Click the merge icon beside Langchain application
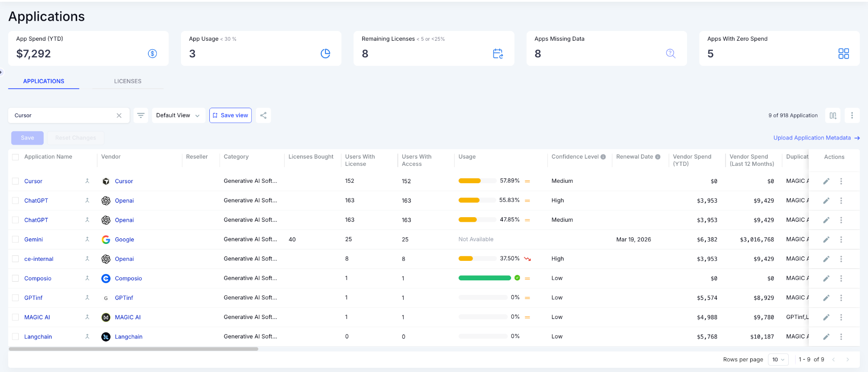The width and height of the screenshot is (868, 372). 87,336
